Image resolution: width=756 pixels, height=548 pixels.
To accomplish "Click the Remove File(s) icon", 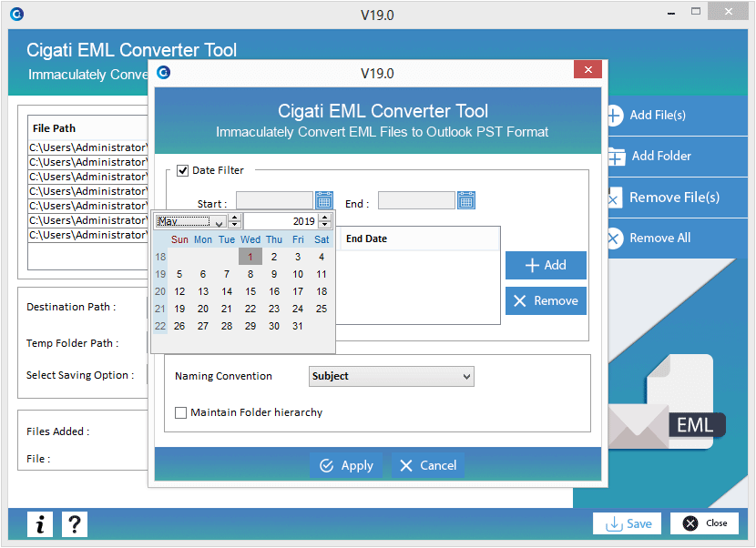I will coord(614,198).
